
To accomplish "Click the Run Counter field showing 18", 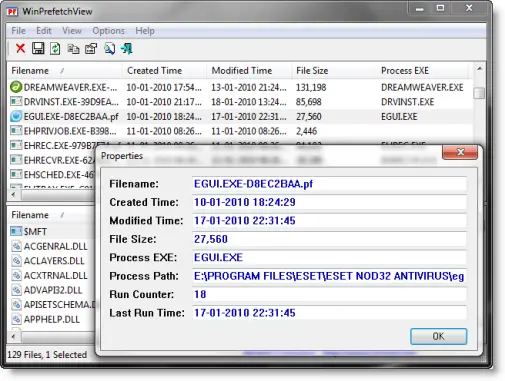I will (329, 294).
